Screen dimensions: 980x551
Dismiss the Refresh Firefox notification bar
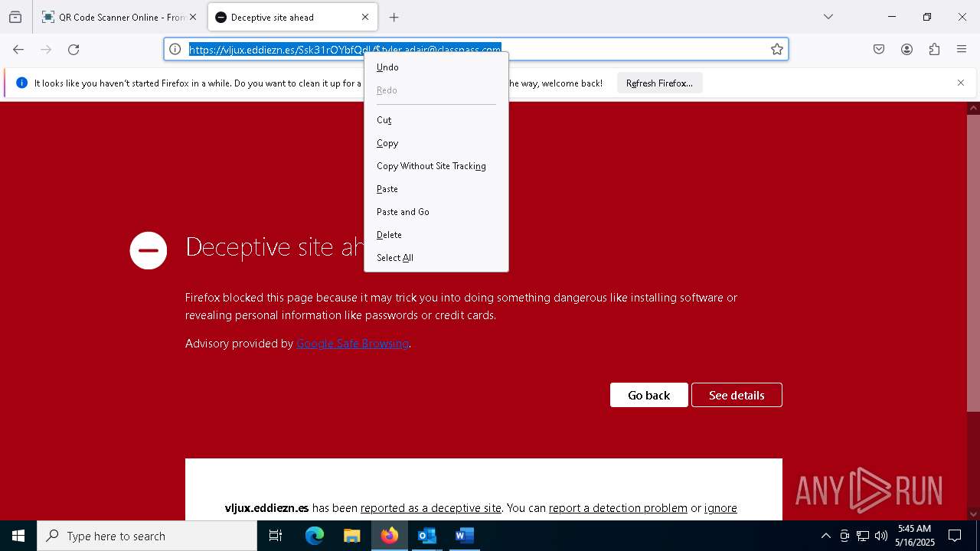tap(961, 83)
